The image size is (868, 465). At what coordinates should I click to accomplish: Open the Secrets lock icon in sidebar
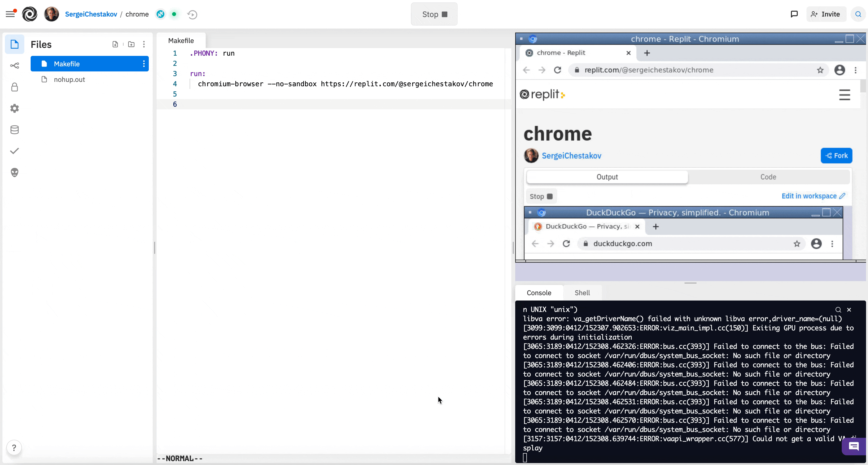15,87
